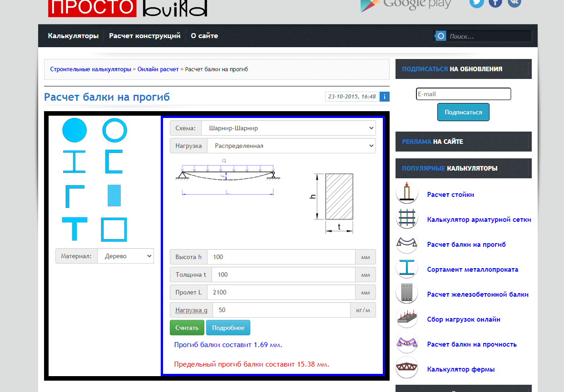Open the Расчет конструкций menu
564x392 pixels.
click(144, 36)
